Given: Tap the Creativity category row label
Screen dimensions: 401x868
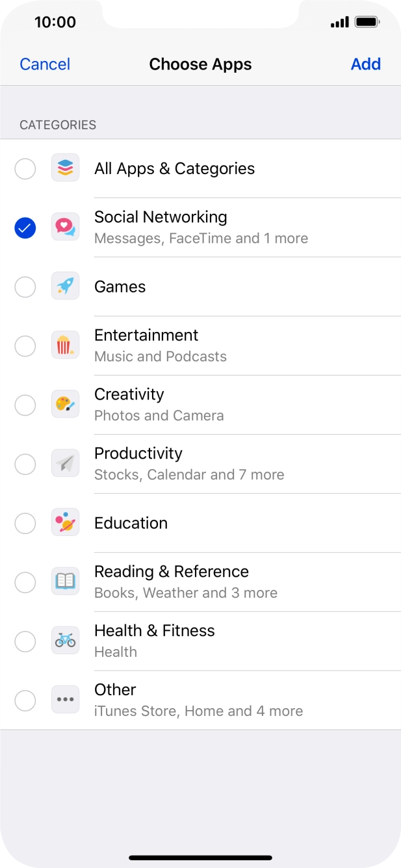Looking at the screenshot, I should 129,395.
